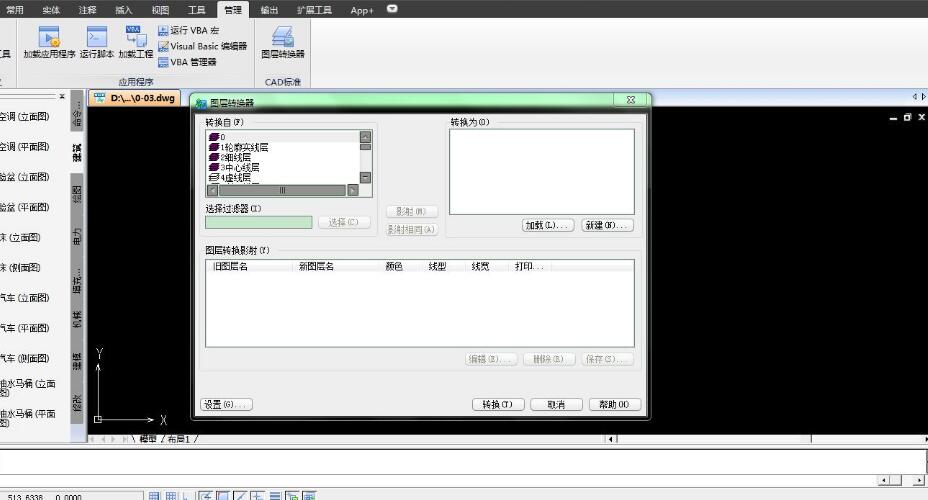
Task: Switch to the 工具 ribbon tab
Action: [196, 10]
